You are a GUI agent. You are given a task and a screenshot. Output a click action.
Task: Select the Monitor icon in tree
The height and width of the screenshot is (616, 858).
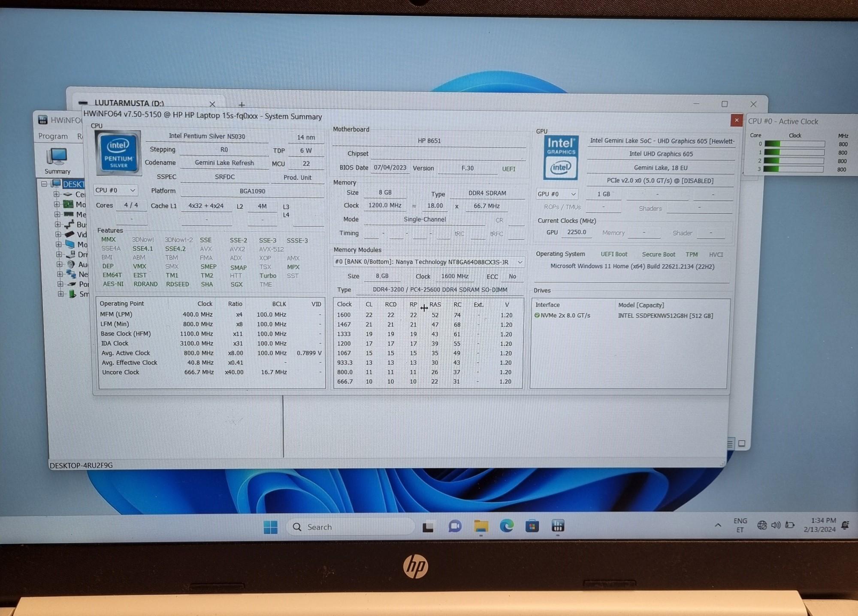coord(70,244)
